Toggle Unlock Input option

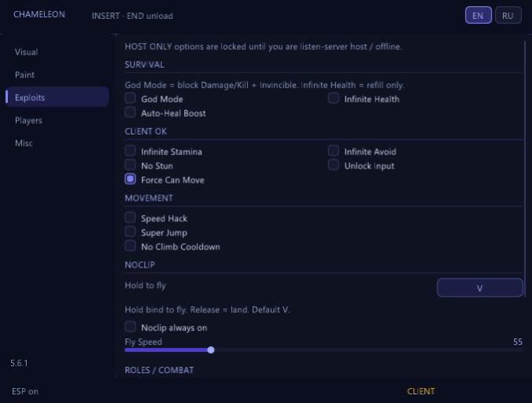(334, 165)
